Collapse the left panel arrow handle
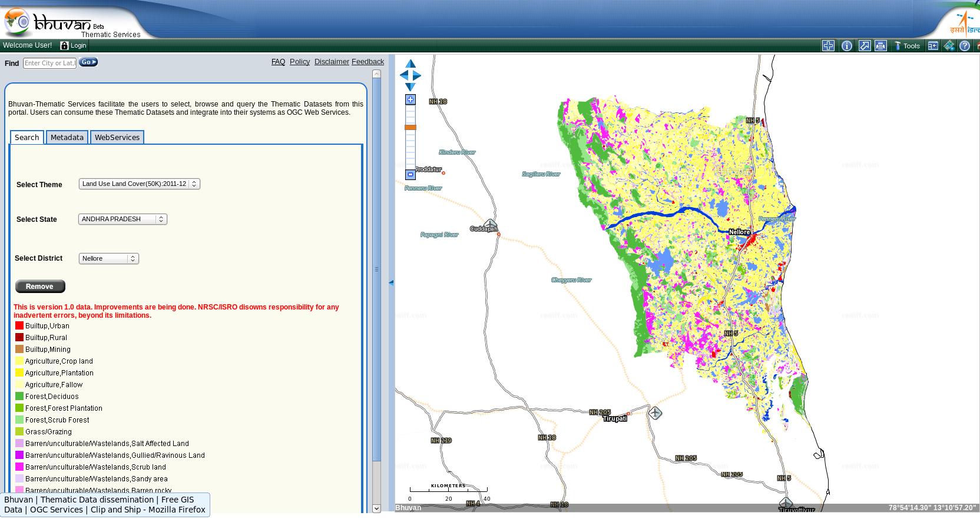Viewport: 980px width, 519px height. tap(391, 282)
